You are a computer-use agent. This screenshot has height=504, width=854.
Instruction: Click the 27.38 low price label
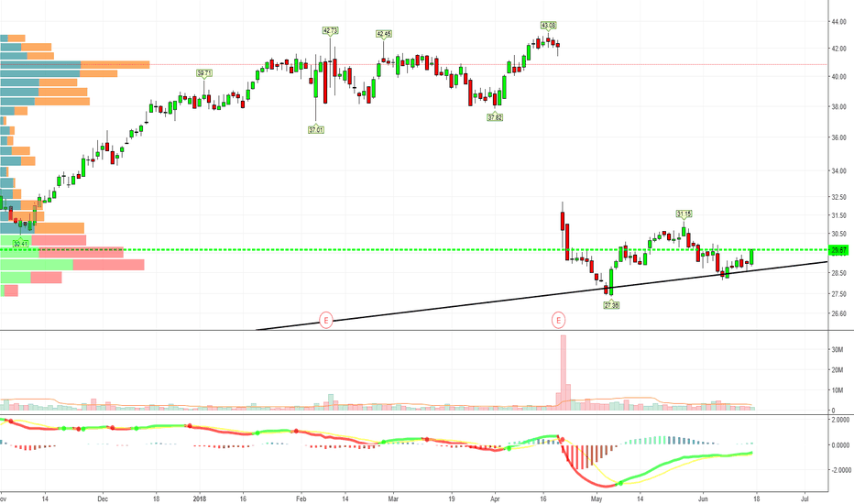[x=611, y=305]
